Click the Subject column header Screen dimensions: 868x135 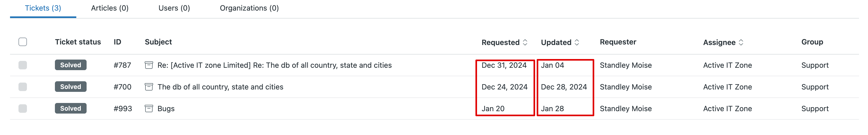pyautogui.click(x=158, y=42)
